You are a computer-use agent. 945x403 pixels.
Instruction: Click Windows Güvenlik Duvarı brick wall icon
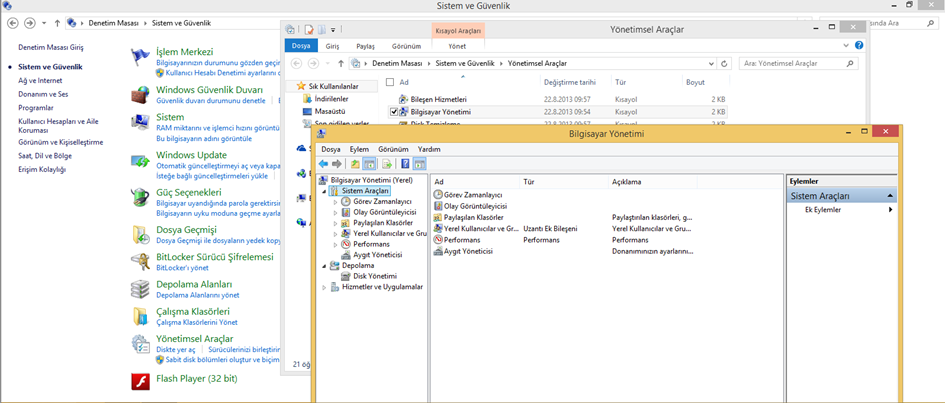(x=140, y=95)
